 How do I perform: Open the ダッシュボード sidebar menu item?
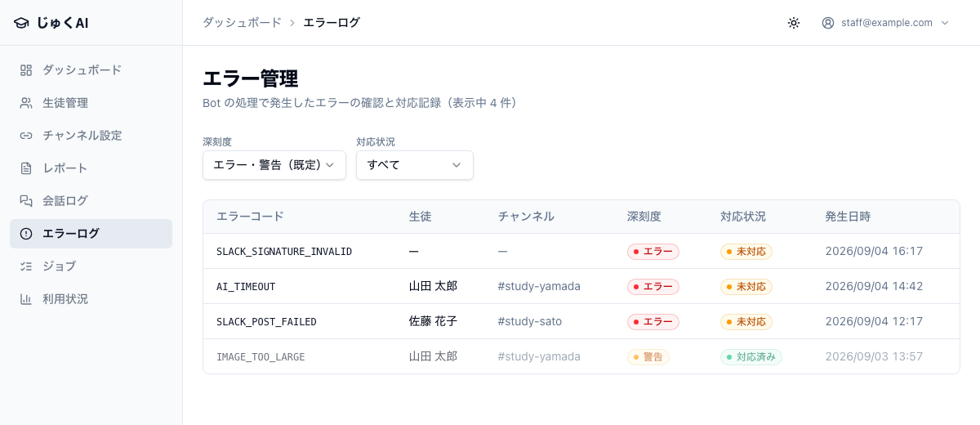click(91, 70)
